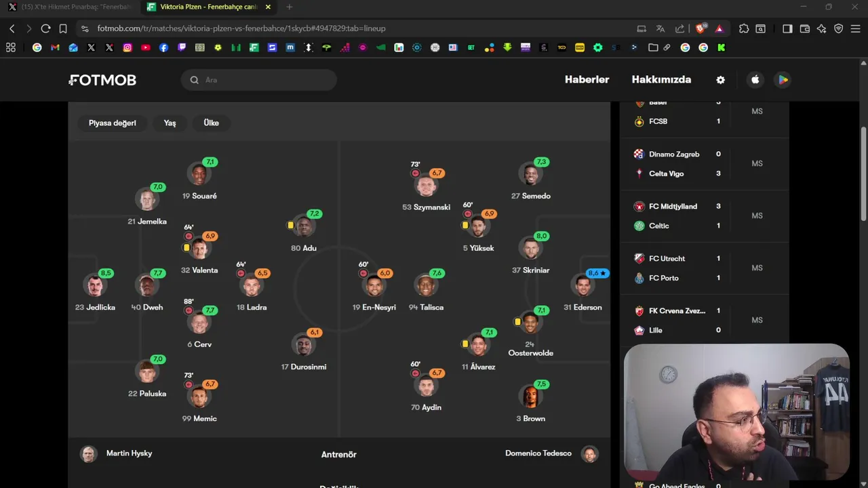Viewport: 868px width, 488px height.
Task: Click the FotMob logo
Action: (x=103, y=80)
